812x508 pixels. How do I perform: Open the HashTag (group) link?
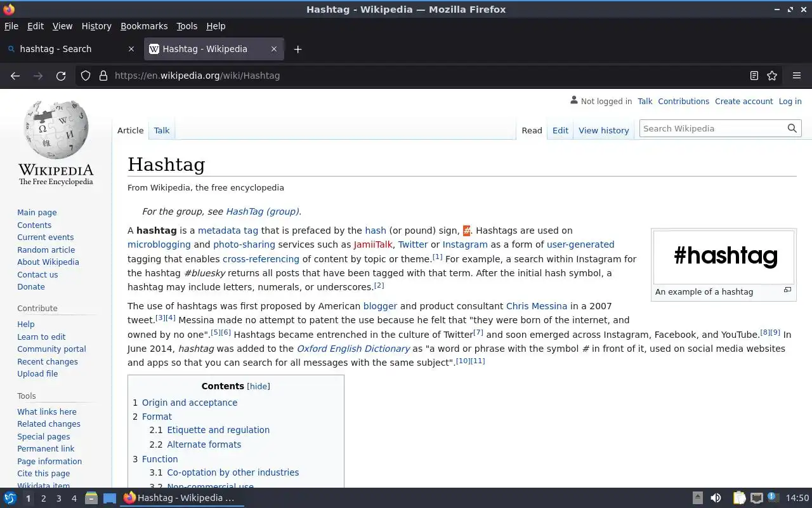coord(262,211)
